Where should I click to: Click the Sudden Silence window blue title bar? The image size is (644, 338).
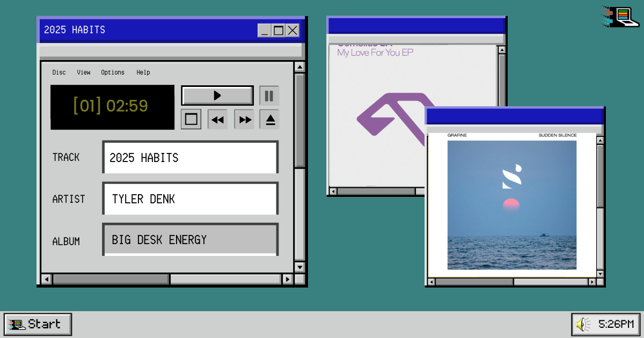click(x=515, y=116)
